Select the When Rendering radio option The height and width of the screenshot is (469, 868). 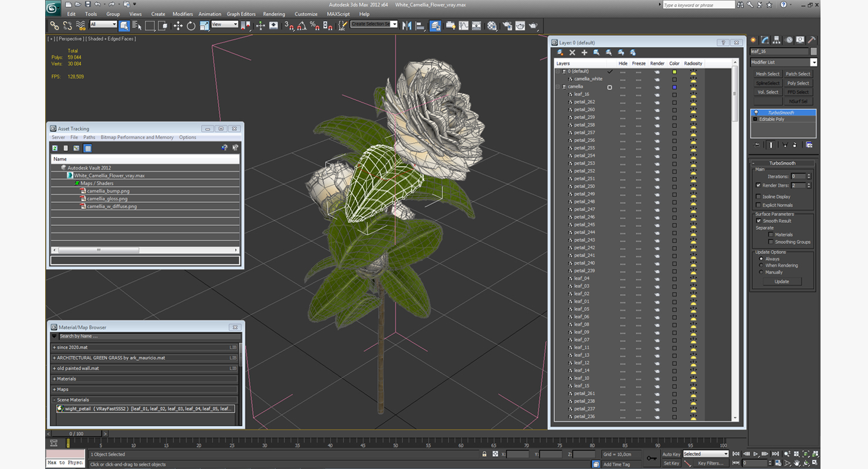(761, 265)
